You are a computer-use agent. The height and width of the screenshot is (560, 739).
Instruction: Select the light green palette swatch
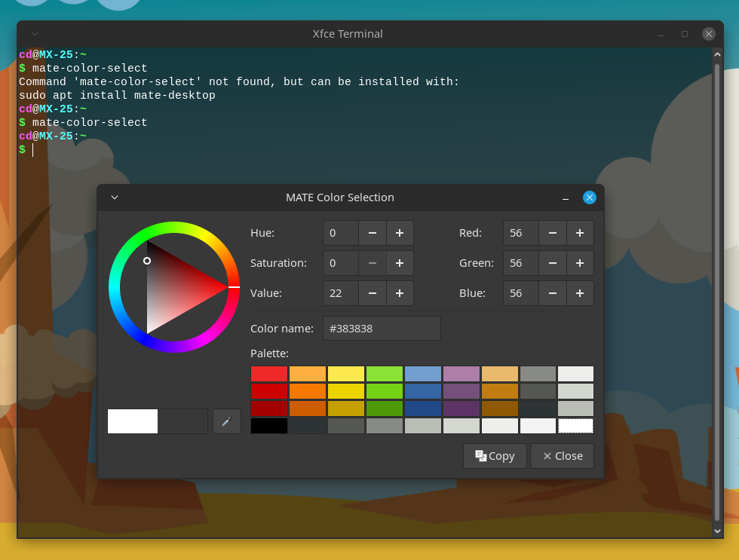[385, 374]
